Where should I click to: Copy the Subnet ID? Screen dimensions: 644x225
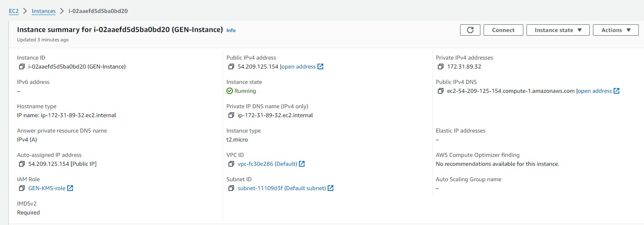coord(231,188)
